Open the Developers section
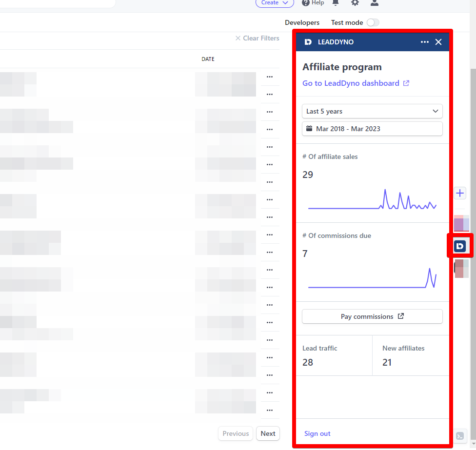The height and width of the screenshot is (450, 476). 302,22
